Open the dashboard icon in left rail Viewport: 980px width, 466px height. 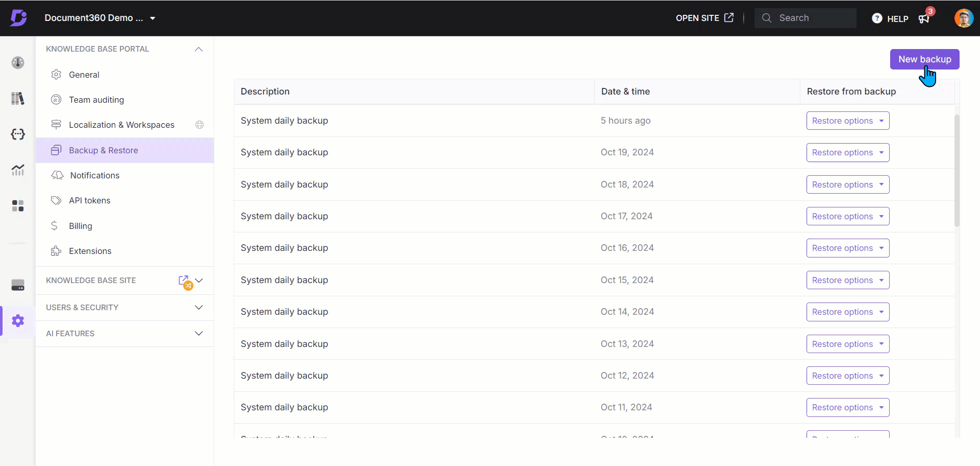(x=18, y=62)
